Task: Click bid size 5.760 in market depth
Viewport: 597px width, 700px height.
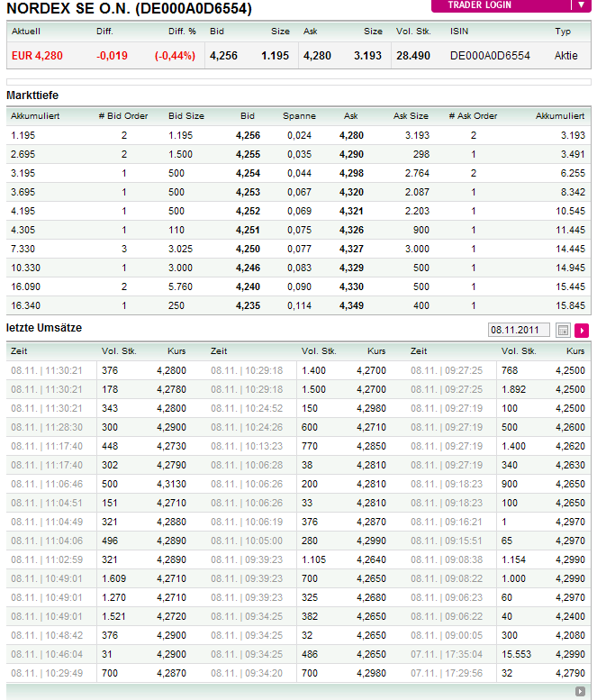Action: (x=180, y=286)
